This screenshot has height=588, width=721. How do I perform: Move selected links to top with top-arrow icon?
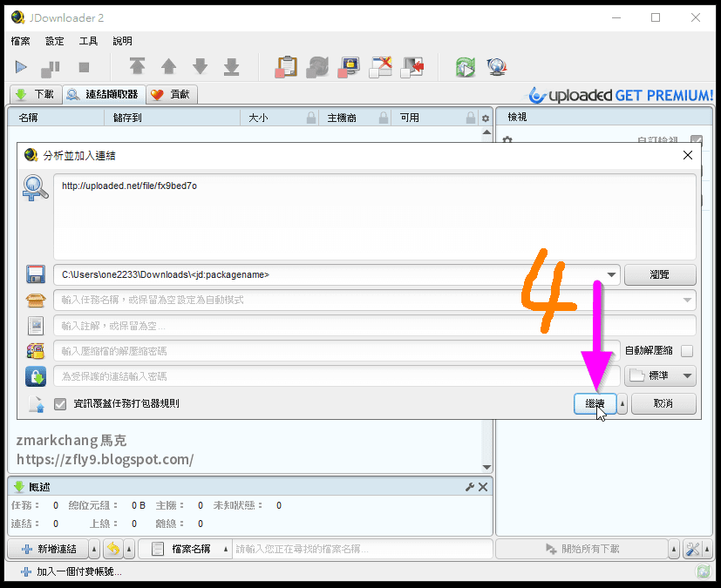(138, 66)
